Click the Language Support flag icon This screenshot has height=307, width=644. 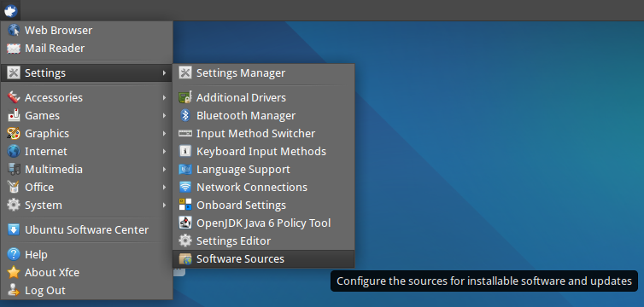tap(185, 170)
